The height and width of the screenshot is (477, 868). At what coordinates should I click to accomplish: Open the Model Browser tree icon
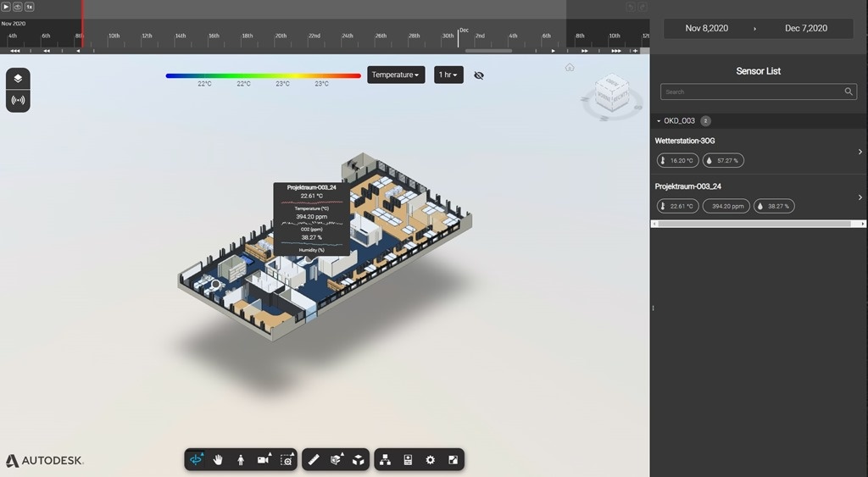385,459
